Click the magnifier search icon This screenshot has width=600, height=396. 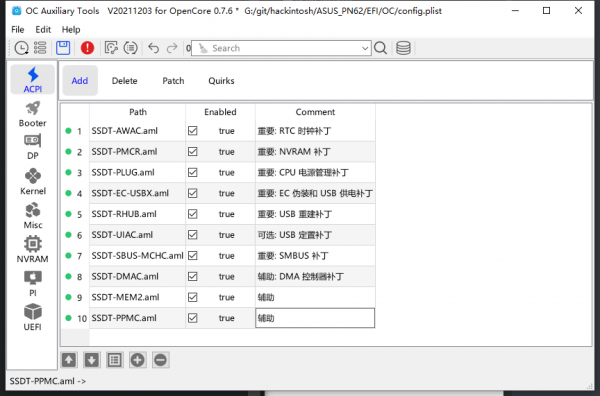380,48
